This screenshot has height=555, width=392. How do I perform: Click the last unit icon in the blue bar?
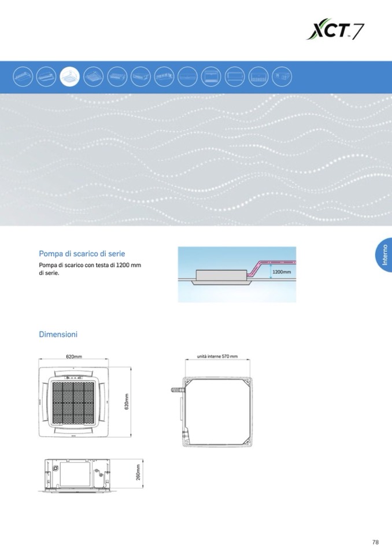(282, 76)
